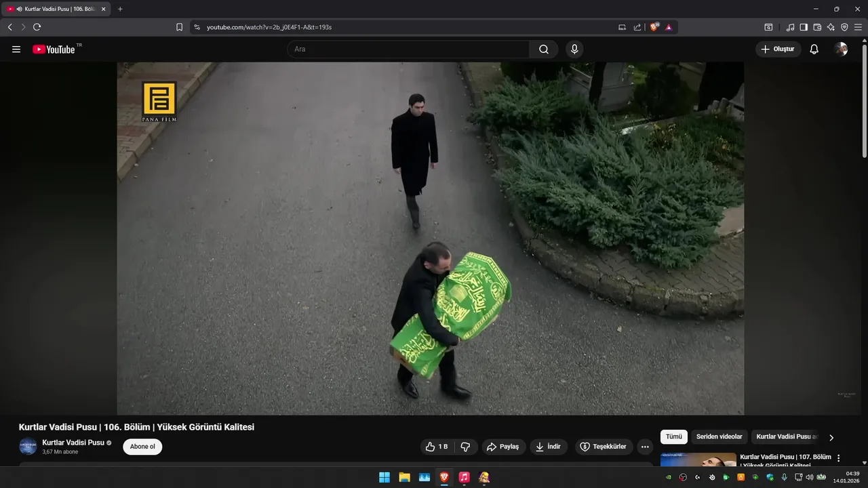The image size is (868, 488).
Task: Click the Brave back arrow
Action: (9, 27)
